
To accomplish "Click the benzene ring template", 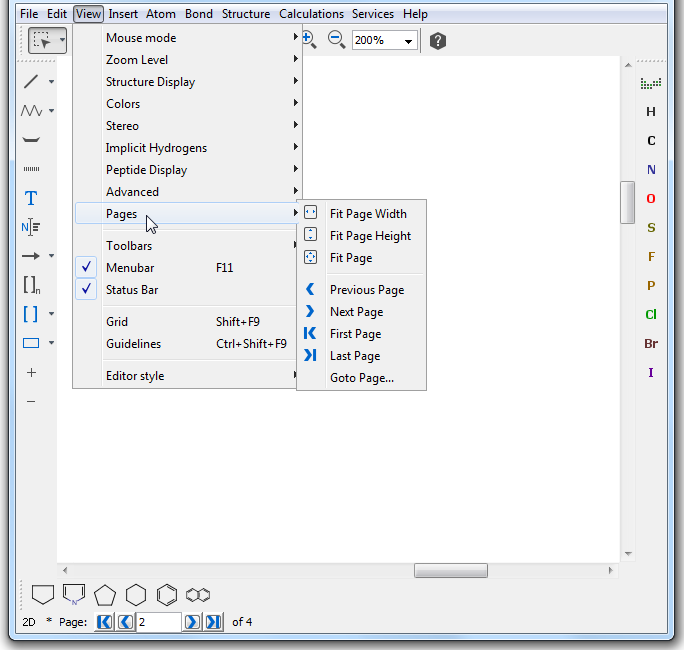I will pyautogui.click(x=167, y=595).
